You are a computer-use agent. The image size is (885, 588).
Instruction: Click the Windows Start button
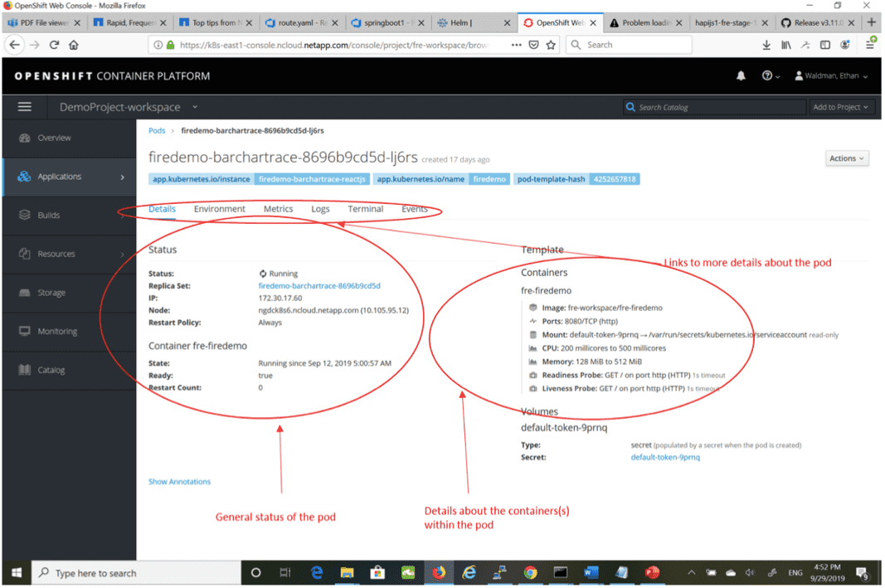coord(16,573)
